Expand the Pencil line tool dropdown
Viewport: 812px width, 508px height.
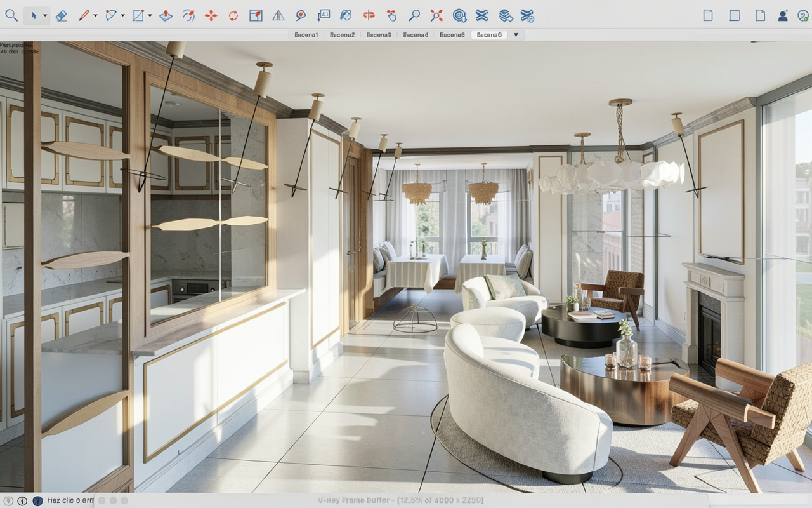click(95, 15)
